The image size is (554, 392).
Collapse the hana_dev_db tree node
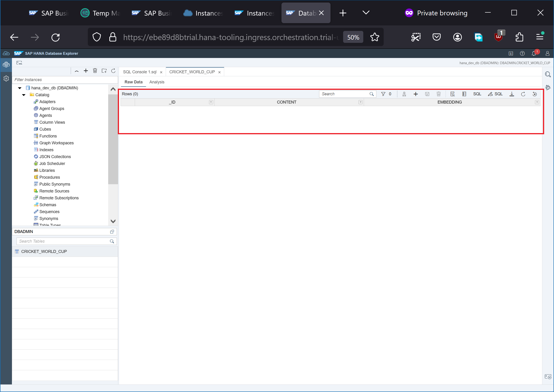[20, 88]
